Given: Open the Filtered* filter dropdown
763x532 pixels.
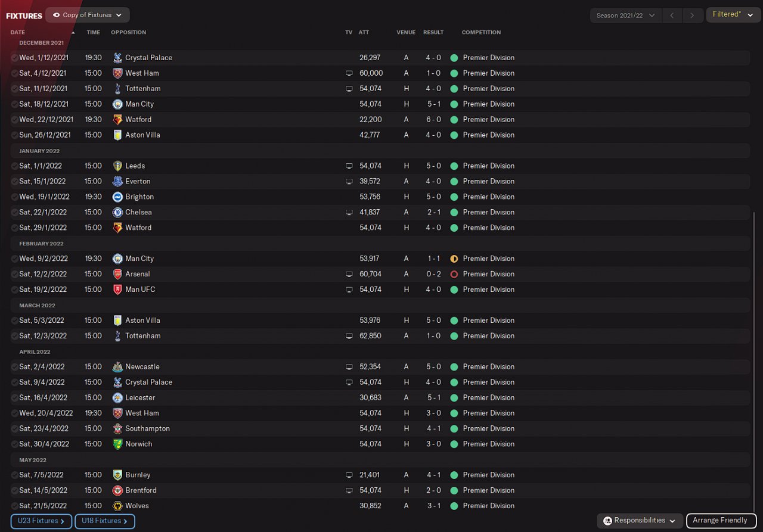Looking at the screenshot, I should pyautogui.click(x=733, y=14).
